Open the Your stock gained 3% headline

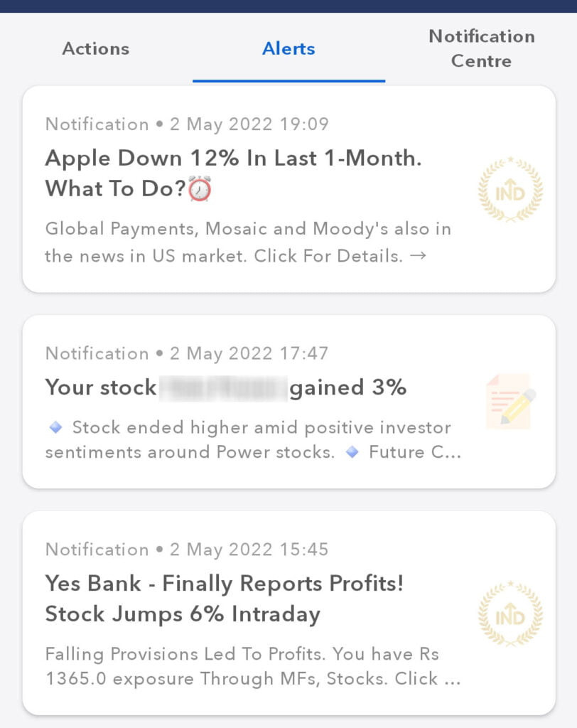click(x=225, y=387)
